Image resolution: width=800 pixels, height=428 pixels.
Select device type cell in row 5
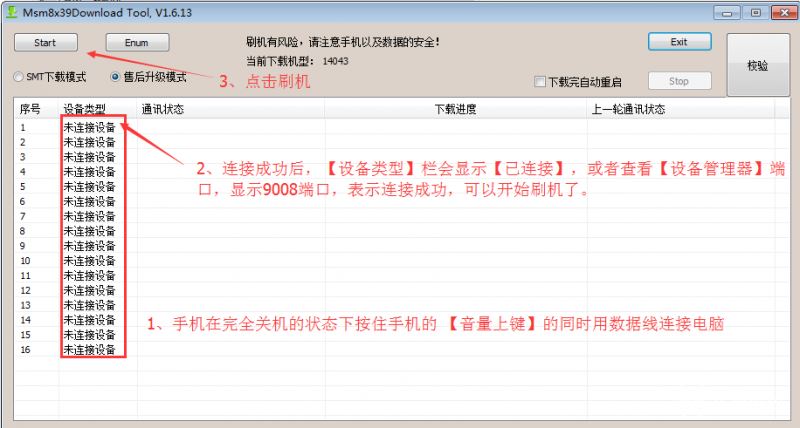pos(90,187)
